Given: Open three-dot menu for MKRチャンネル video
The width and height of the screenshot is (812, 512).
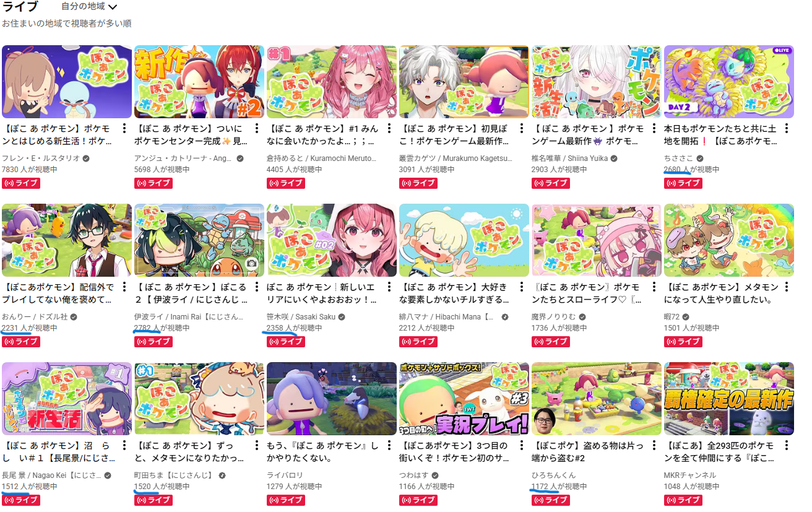Looking at the screenshot, I should tap(787, 446).
